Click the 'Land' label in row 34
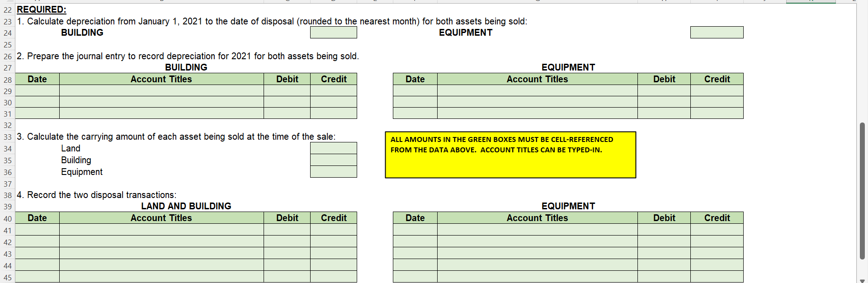 (71, 148)
